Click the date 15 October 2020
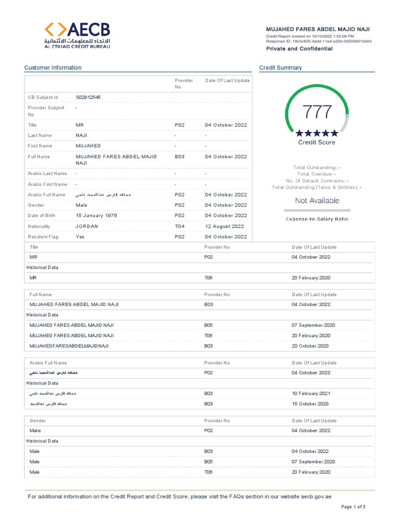 coord(310,404)
